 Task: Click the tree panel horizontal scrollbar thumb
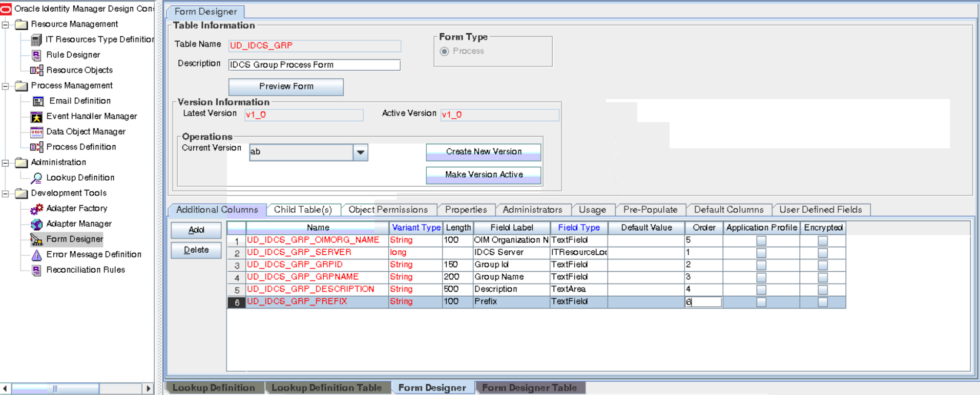[55, 389]
